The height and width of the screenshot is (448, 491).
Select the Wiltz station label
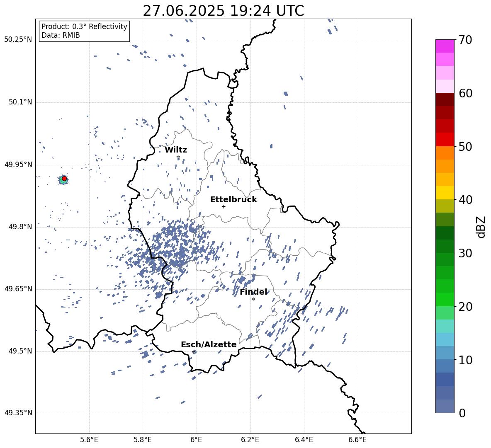coord(176,150)
